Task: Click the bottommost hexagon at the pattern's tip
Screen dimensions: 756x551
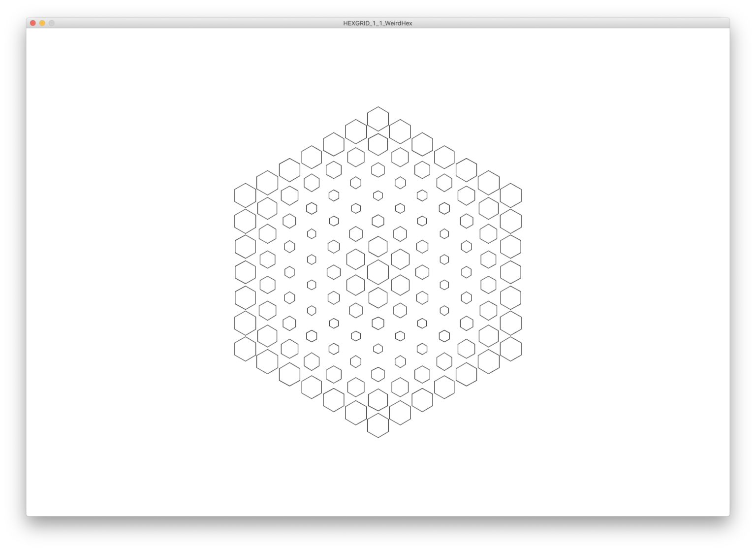Action: coord(378,425)
